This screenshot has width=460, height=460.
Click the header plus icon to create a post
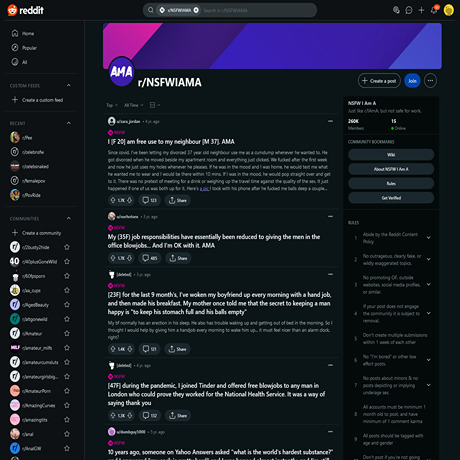pyautogui.click(x=421, y=10)
